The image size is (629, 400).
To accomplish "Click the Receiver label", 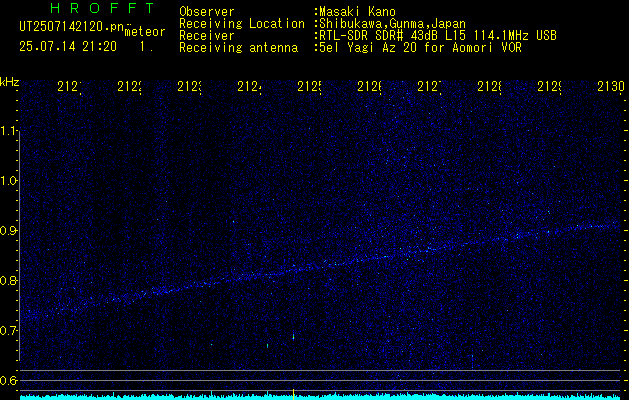I will point(207,36).
